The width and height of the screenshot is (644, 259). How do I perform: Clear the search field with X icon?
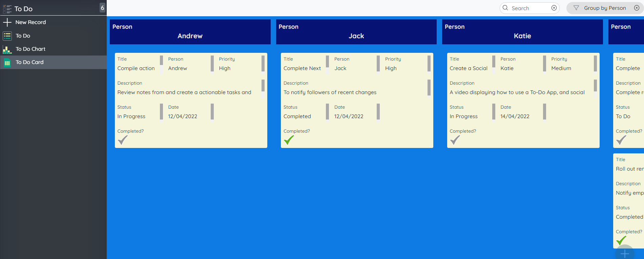click(554, 8)
